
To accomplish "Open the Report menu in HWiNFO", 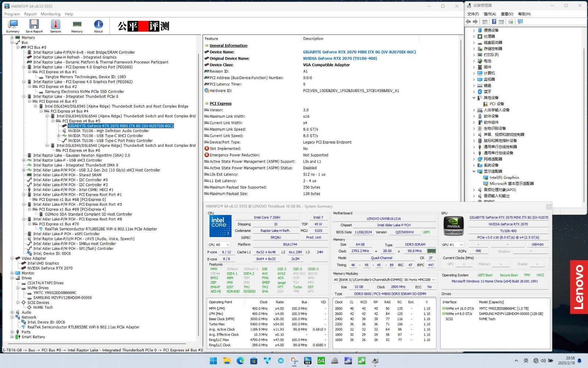I will tap(31, 14).
